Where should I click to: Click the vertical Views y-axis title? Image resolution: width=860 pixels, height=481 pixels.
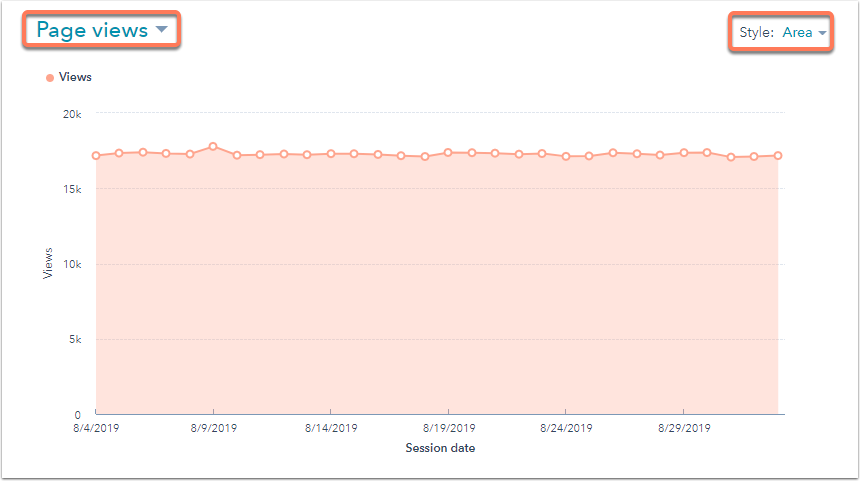tap(49, 264)
